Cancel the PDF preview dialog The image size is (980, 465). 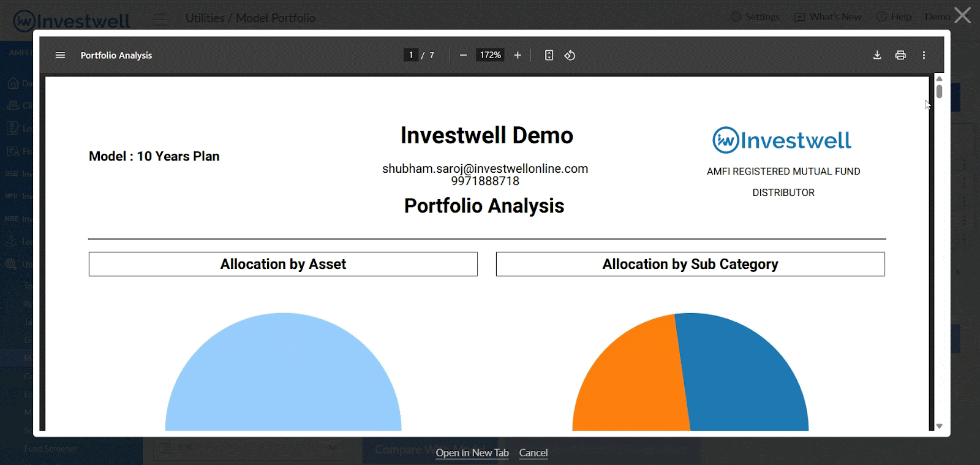533,453
